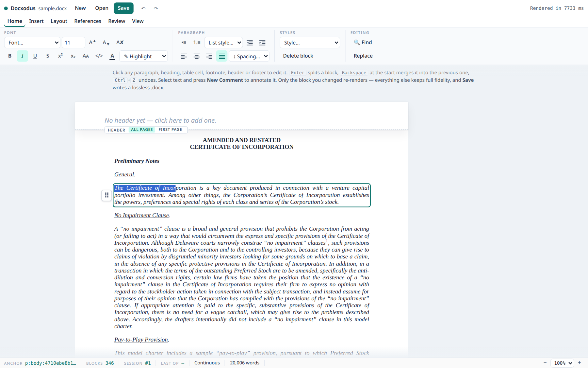The width and height of the screenshot is (588, 368).
Task: Click the green Save button
Action: tap(123, 8)
